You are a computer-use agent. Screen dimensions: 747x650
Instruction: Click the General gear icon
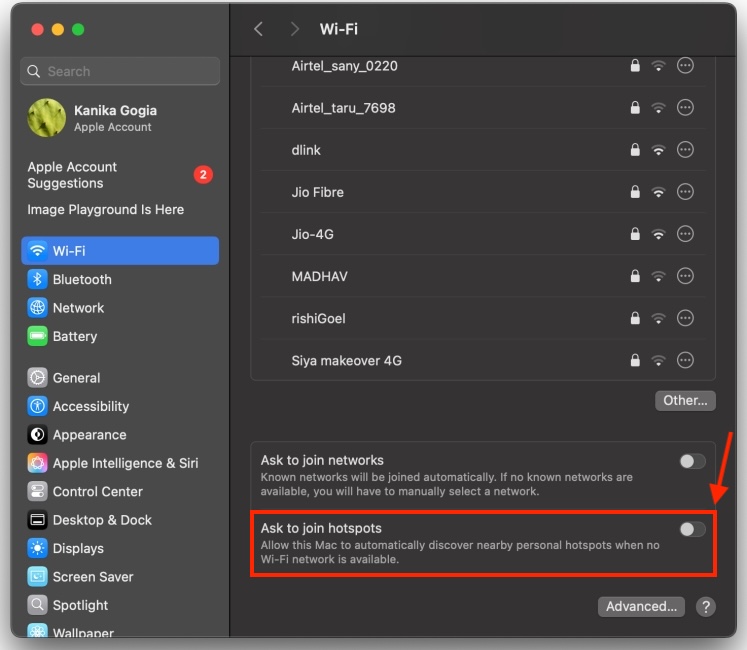pos(37,378)
